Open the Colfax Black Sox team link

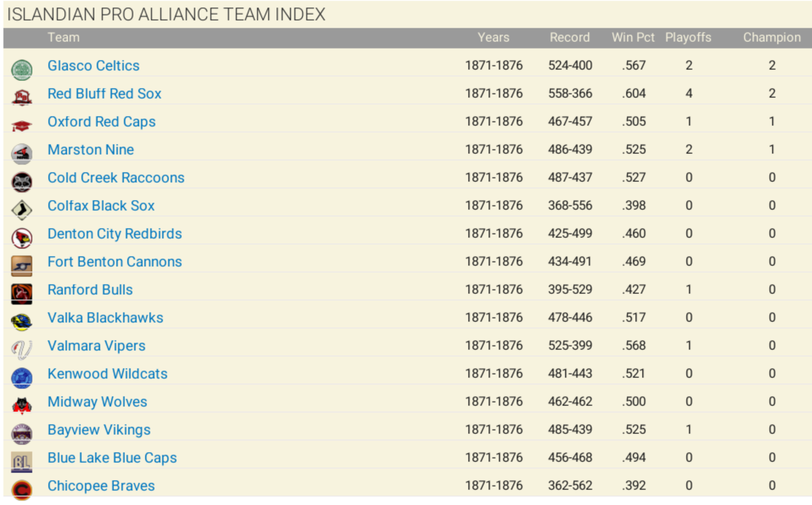[101, 206]
